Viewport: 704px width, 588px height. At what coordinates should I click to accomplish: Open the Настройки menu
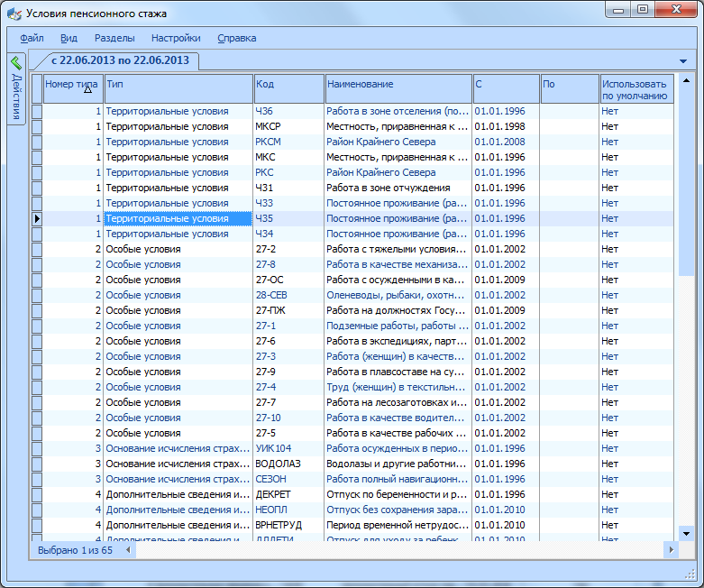176,38
